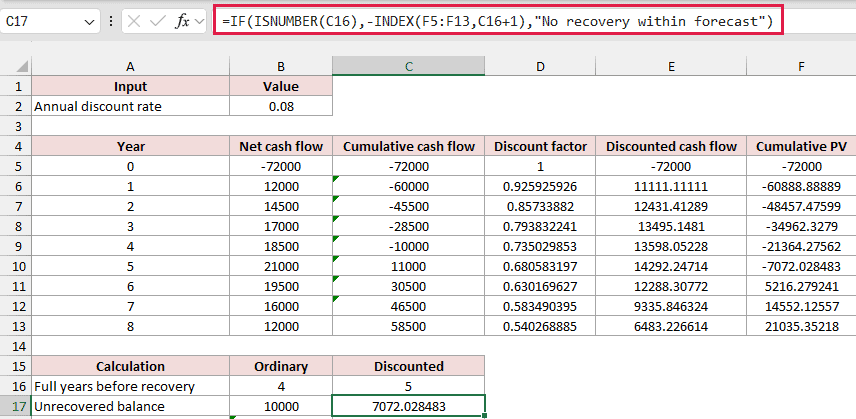Select the cell with 13598.05228
Image resolution: width=856 pixels, height=419 pixels.
click(x=671, y=247)
